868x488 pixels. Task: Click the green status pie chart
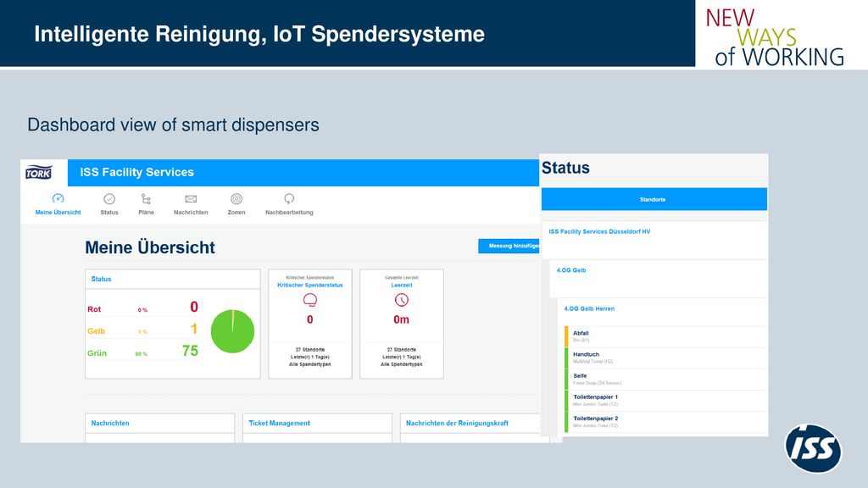pos(232,331)
